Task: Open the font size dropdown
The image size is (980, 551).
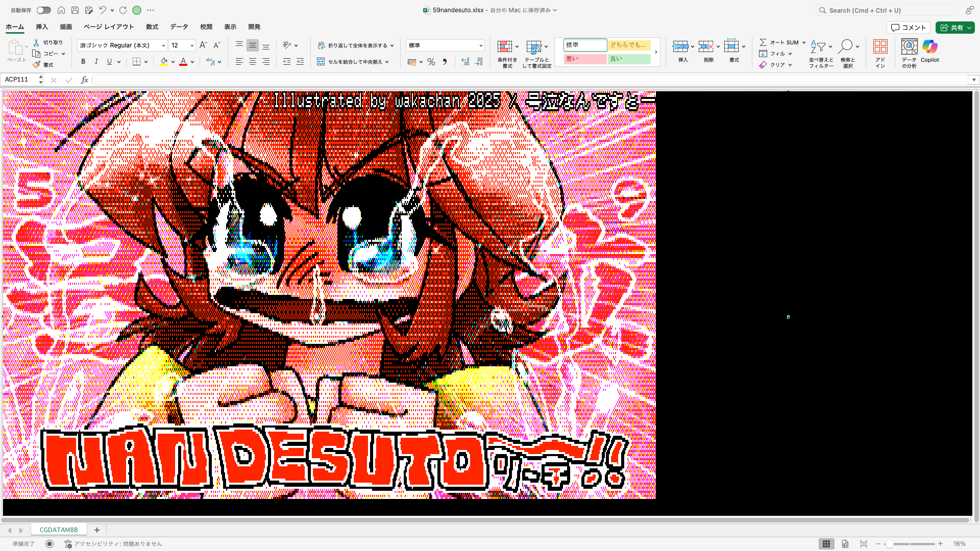Action: click(192, 45)
